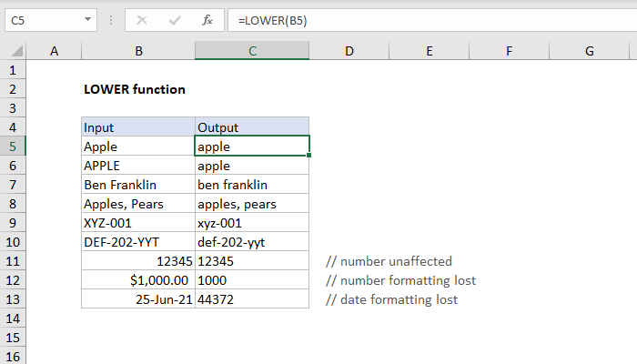
Task: Click the Name Box showing C5
Action: (51, 20)
